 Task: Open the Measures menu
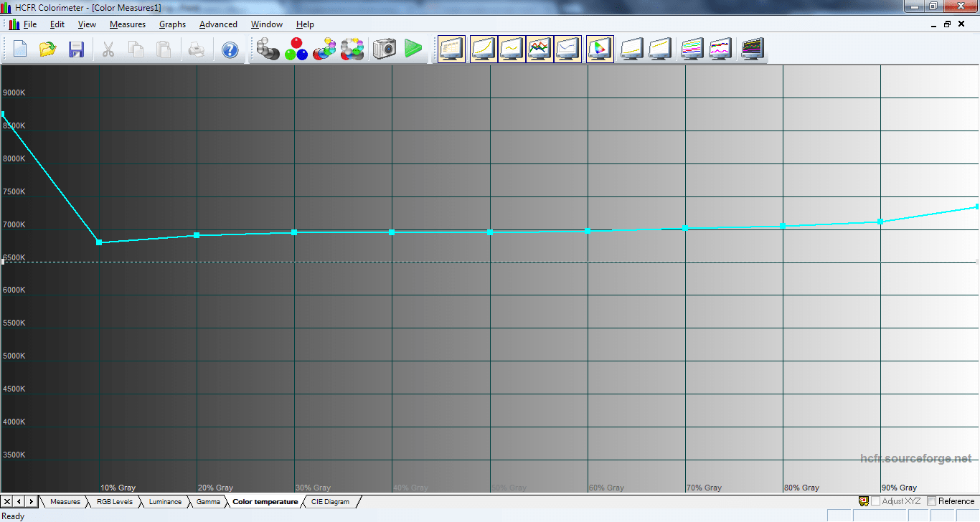pyautogui.click(x=127, y=24)
